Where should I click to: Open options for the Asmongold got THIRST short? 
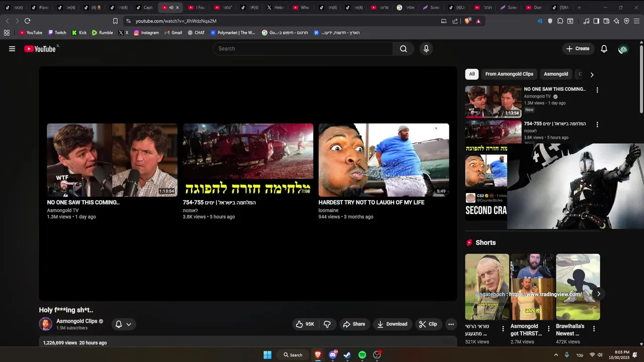tap(548, 329)
